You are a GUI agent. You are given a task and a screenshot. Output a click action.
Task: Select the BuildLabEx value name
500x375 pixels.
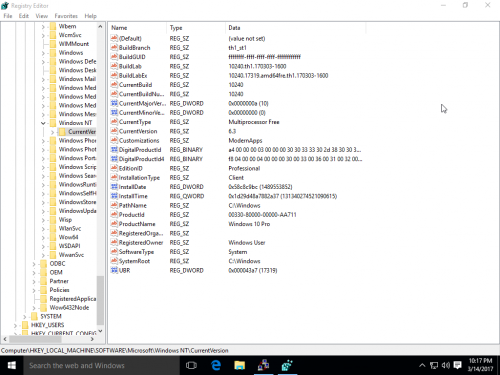pyautogui.click(x=133, y=76)
